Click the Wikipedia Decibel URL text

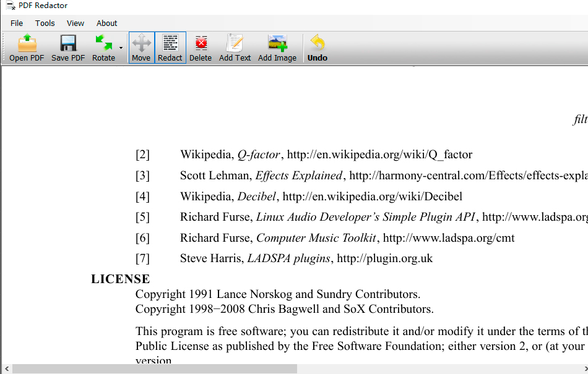(x=373, y=197)
